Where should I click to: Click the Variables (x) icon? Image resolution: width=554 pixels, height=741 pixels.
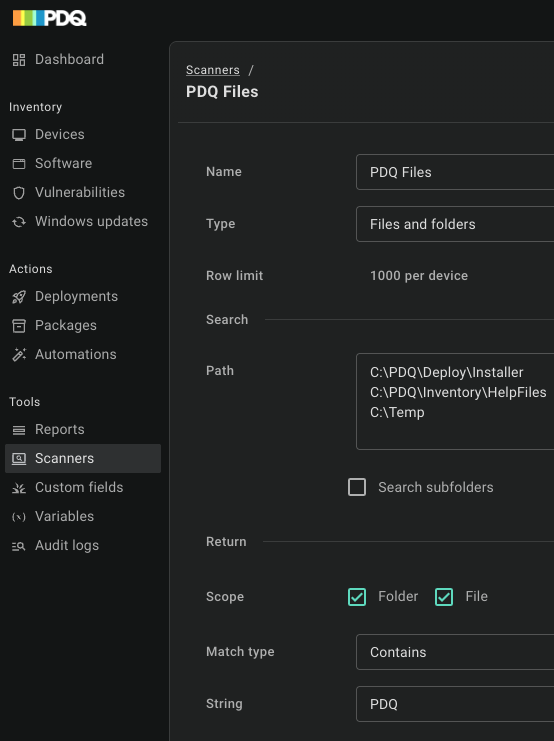click(19, 517)
